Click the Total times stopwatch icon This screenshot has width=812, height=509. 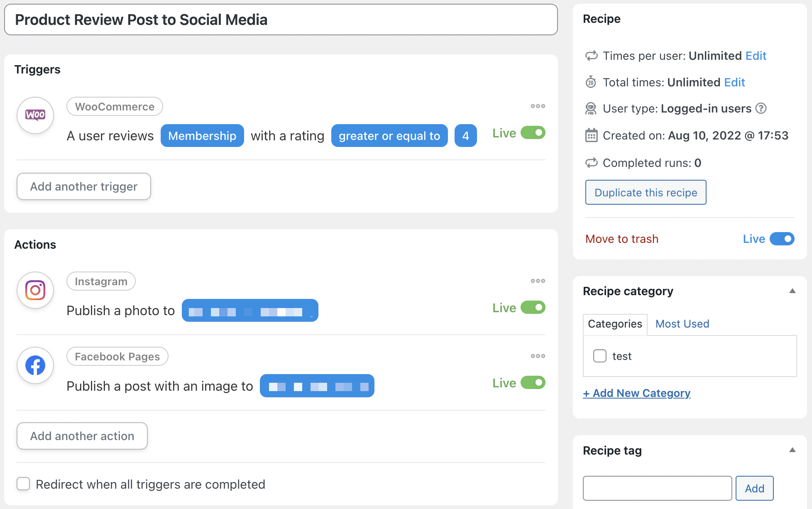tap(591, 82)
